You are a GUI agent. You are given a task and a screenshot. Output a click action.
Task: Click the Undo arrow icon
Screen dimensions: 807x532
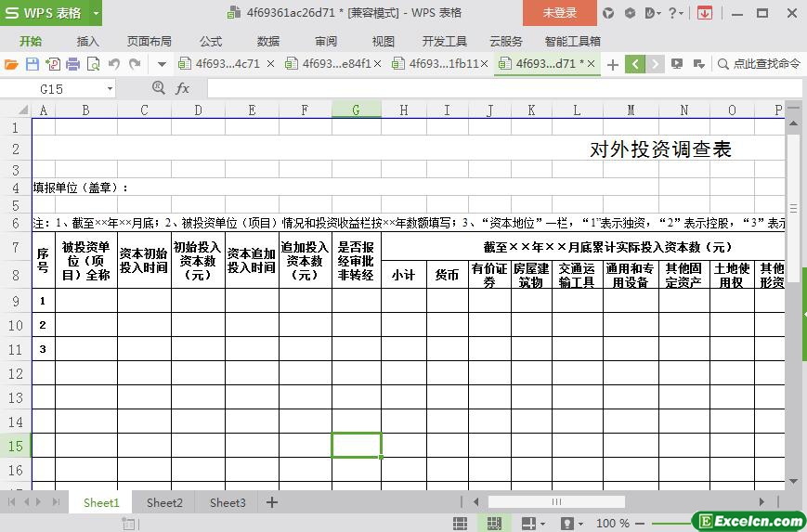pyautogui.click(x=114, y=64)
